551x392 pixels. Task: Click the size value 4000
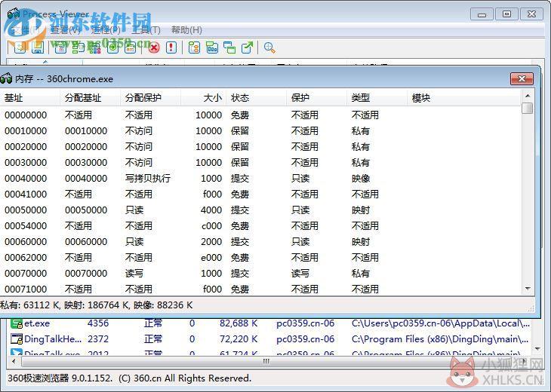(211, 210)
